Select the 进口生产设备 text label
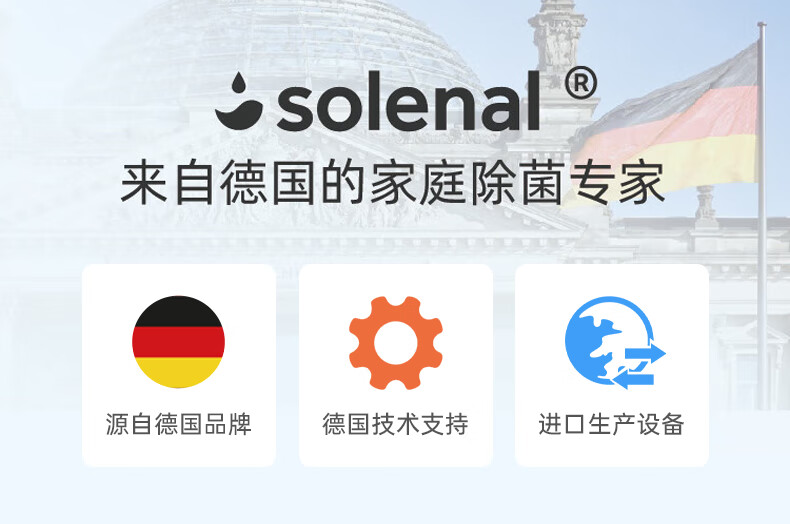The image size is (790, 524). 611,424
